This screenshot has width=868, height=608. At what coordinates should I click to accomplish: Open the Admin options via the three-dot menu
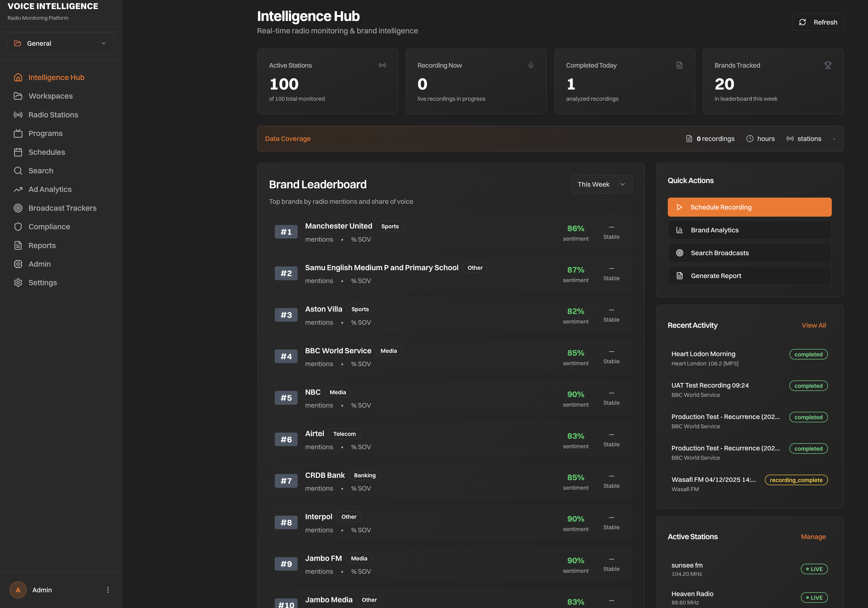tap(108, 589)
